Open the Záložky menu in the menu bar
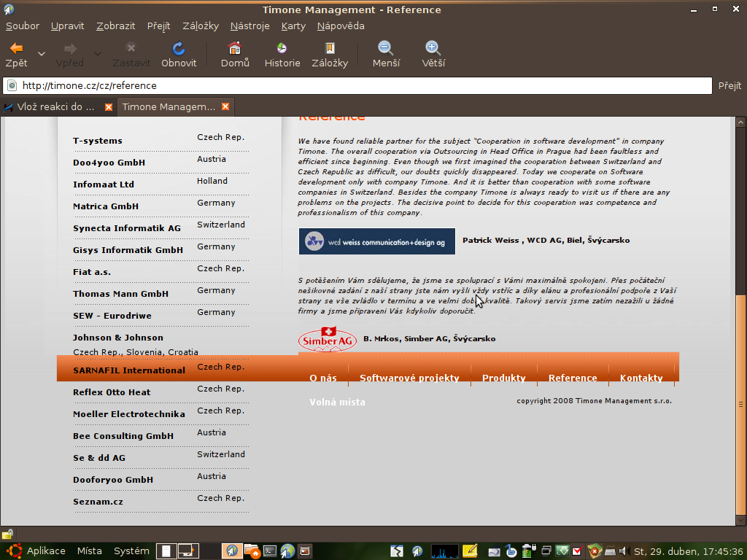This screenshot has width=747, height=560. point(201,26)
